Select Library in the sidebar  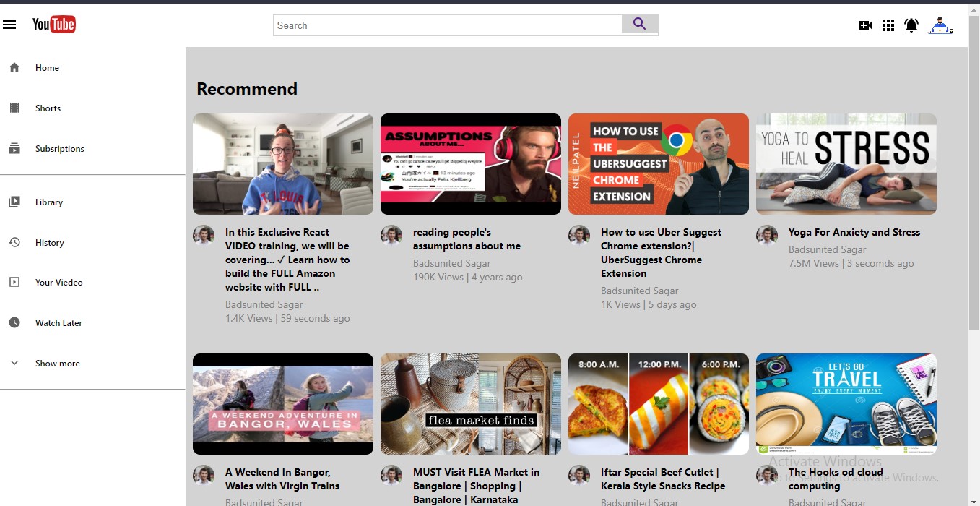point(49,202)
